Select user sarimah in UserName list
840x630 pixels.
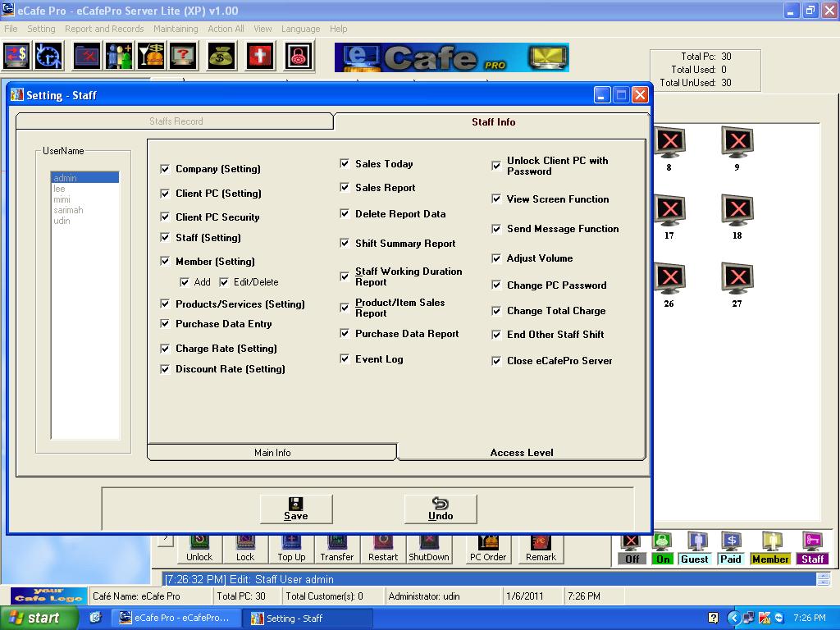pos(84,210)
